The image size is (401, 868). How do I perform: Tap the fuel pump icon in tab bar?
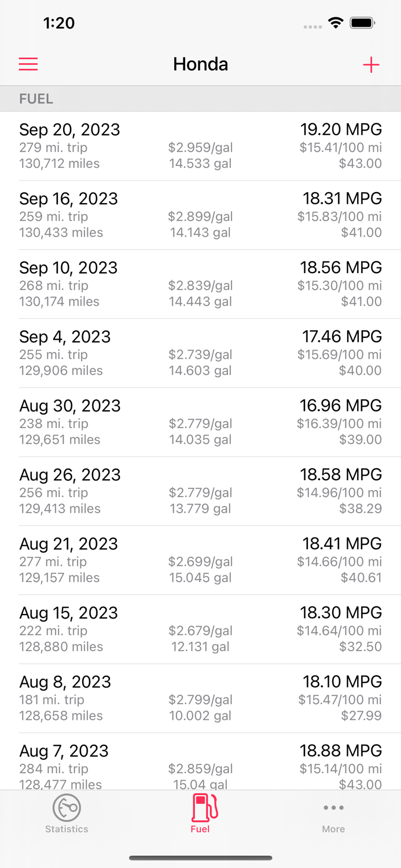(201, 807)
